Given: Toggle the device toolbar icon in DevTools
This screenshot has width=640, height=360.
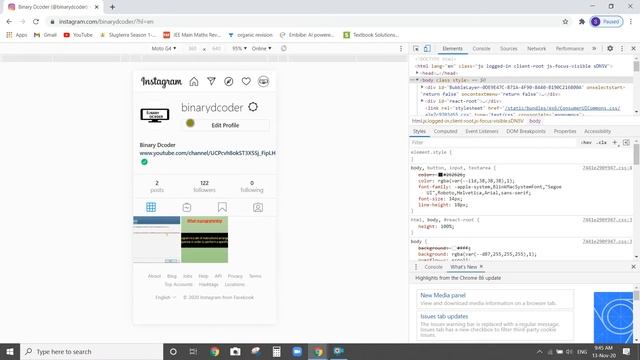Looking at the screenshot, I should click(427, 49).
